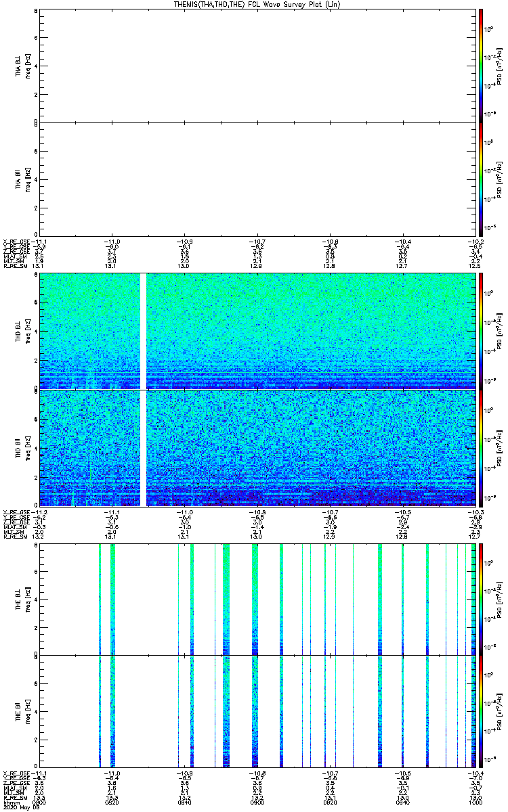Click the PSD [nT²/Hz] label beside THE B∥ color bar
The image size is (508, 812).
pyautogui.click(x=500, y=710)
